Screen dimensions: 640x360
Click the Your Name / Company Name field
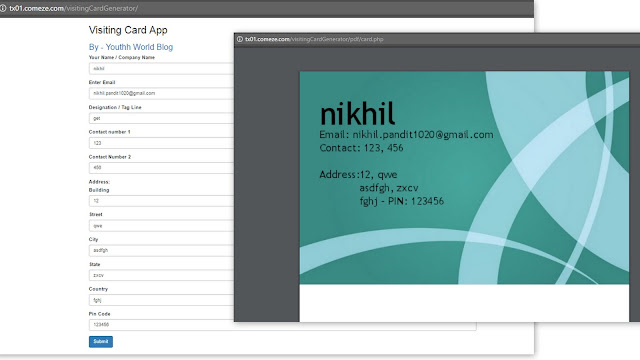pos(162,69)
